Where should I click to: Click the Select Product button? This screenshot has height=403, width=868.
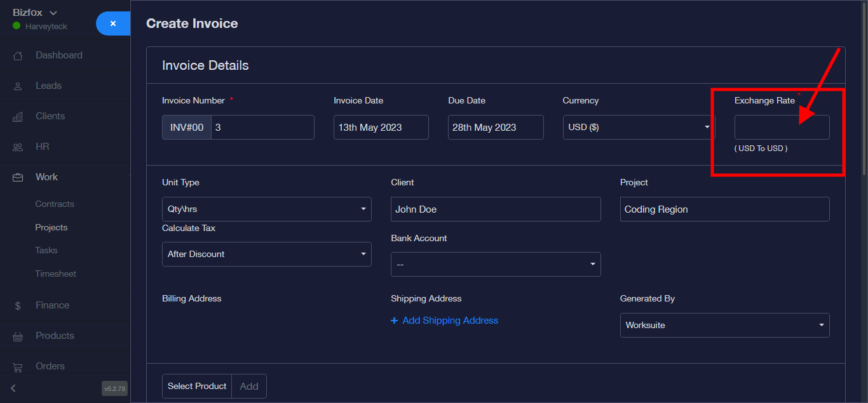(197, 386)
